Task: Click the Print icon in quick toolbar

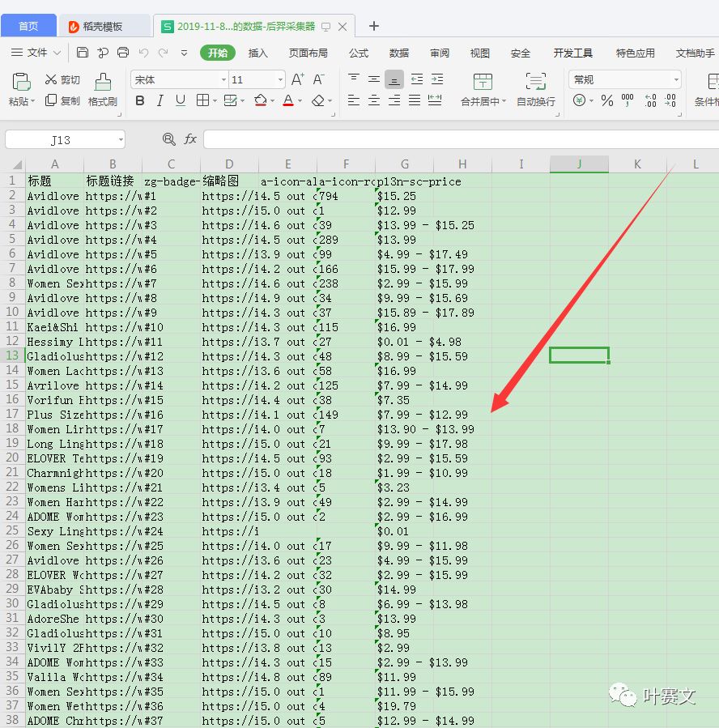Action: pyautogui.click(x=123, y=53)
